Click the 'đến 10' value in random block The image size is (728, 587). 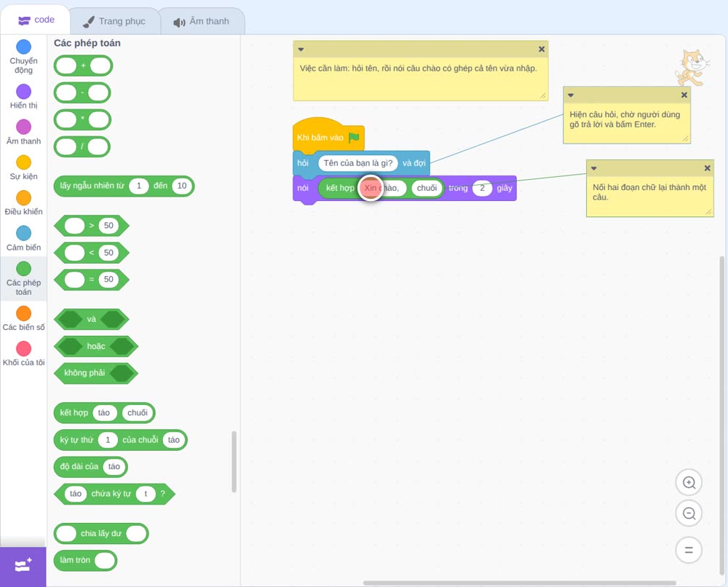point(181,186)
